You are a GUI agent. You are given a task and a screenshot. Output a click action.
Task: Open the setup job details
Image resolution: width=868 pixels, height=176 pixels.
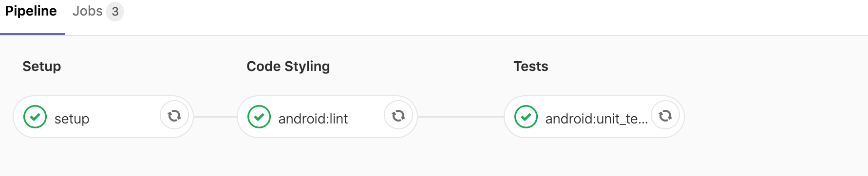(72, 119)
